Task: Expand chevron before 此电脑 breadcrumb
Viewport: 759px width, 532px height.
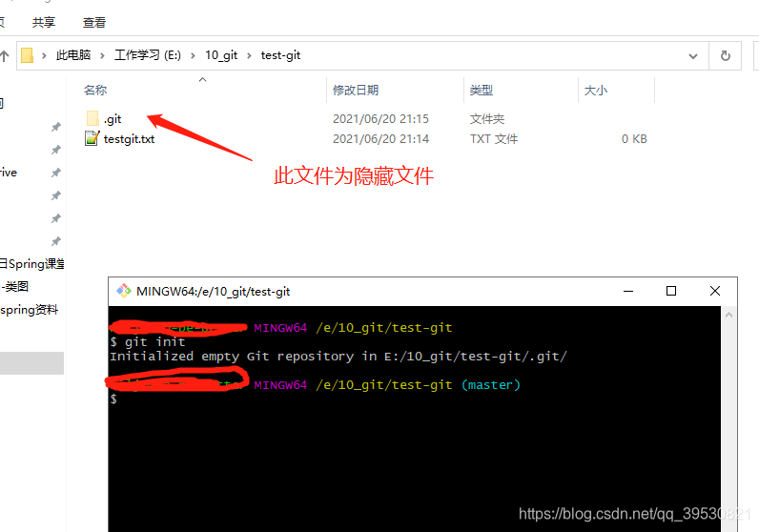Action: [44, 55]
